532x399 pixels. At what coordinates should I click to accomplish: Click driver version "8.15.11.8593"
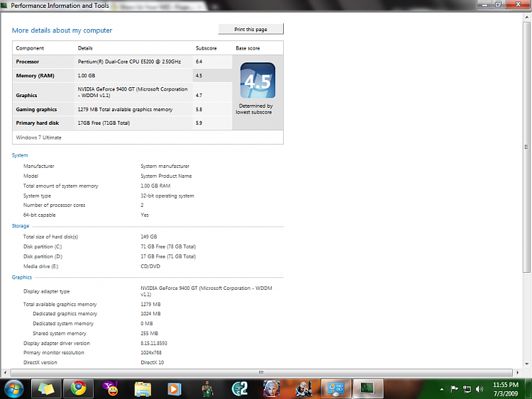point(154,343)
